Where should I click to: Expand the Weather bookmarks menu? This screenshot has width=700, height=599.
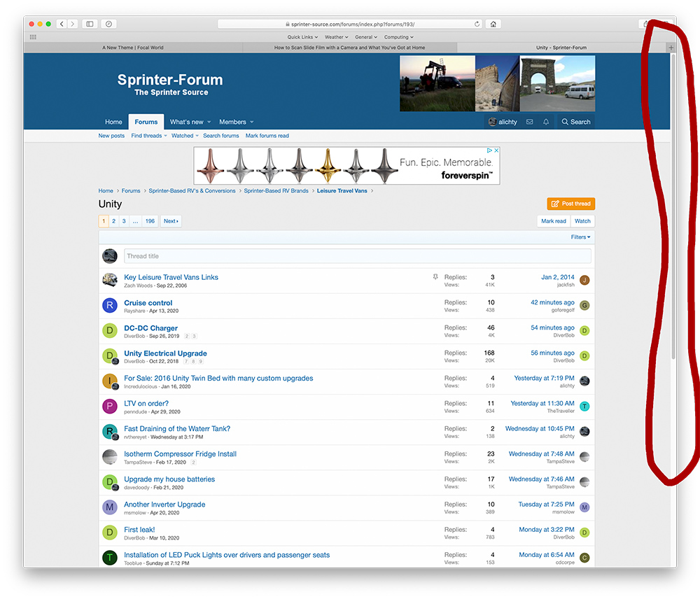[x=337, y=37]
